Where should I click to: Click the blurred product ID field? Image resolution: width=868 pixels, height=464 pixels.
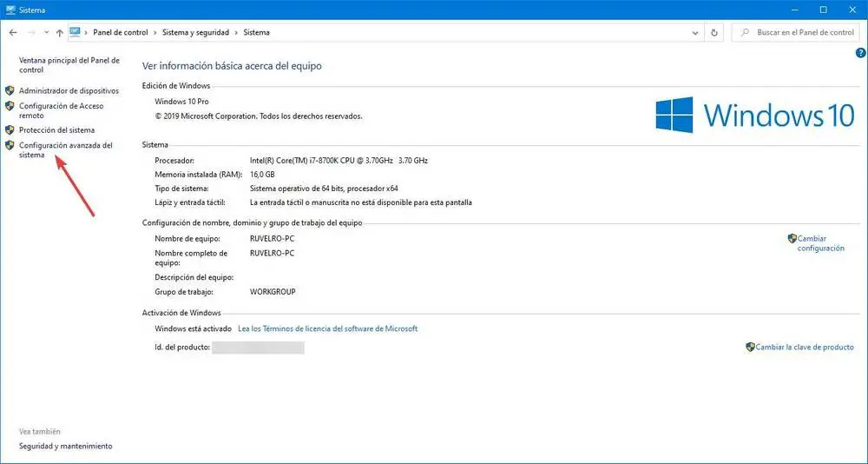[258, 348]
